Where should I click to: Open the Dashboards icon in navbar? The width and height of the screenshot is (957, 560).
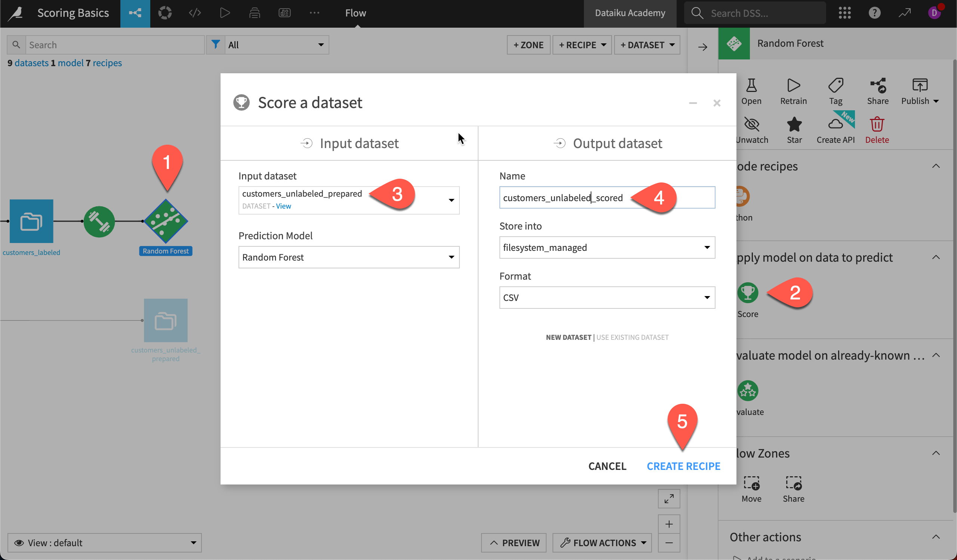pos(284,13)
